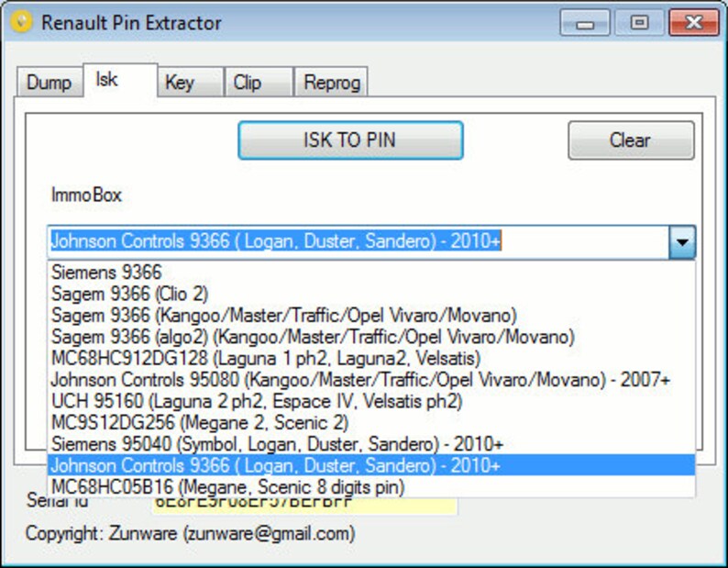728x568 pixels.
Task: Click the ISK TO PIN button
Action: [350, 140]
